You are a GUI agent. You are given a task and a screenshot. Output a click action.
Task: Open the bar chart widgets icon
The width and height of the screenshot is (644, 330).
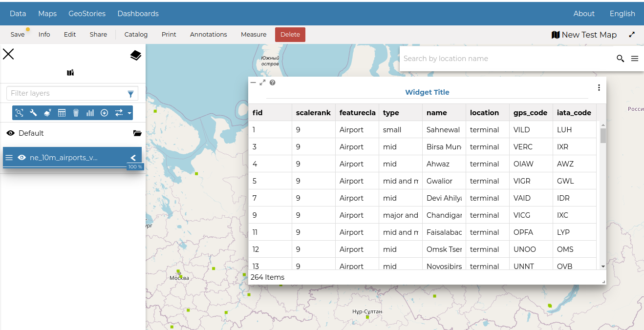pos(90,113)
